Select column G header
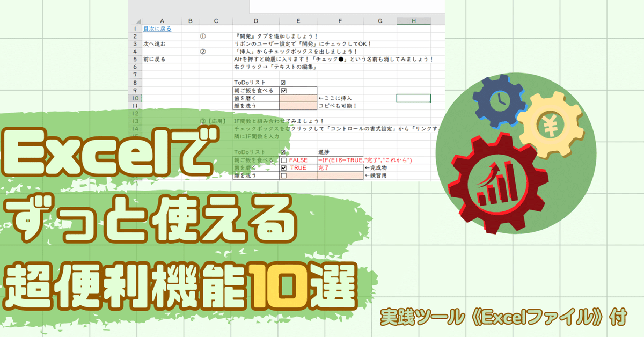Image resolution: width=644 pixels, height=337 pixels. 380,20
